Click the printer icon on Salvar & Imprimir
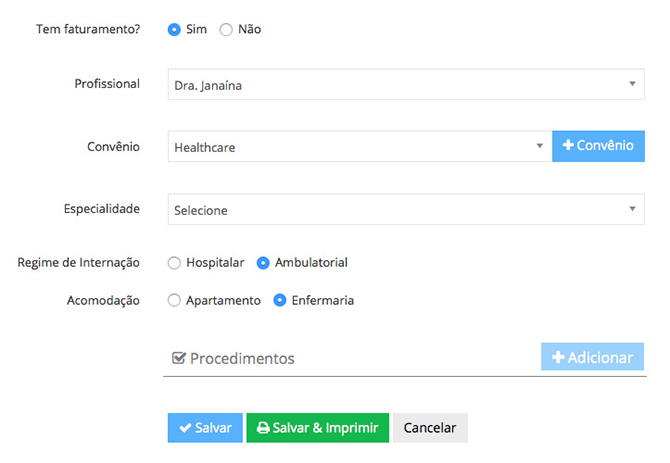This screenshot has width=670, height=463. point(263,428)
